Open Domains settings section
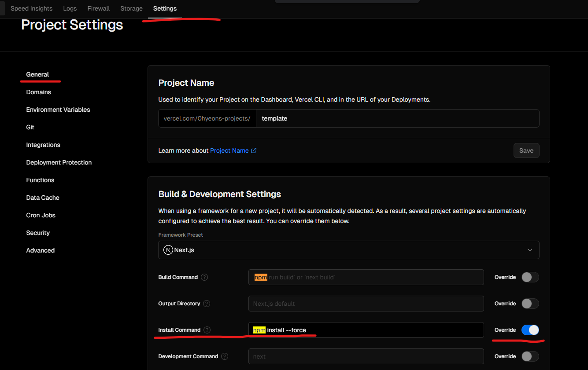This screenshot has height=370, width=588. coord(39,92)
